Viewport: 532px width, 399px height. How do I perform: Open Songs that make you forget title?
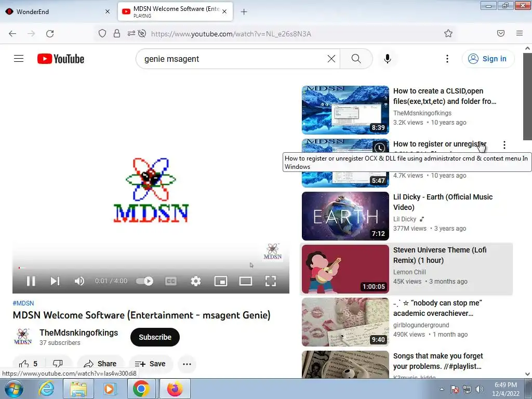coord(437,361)
